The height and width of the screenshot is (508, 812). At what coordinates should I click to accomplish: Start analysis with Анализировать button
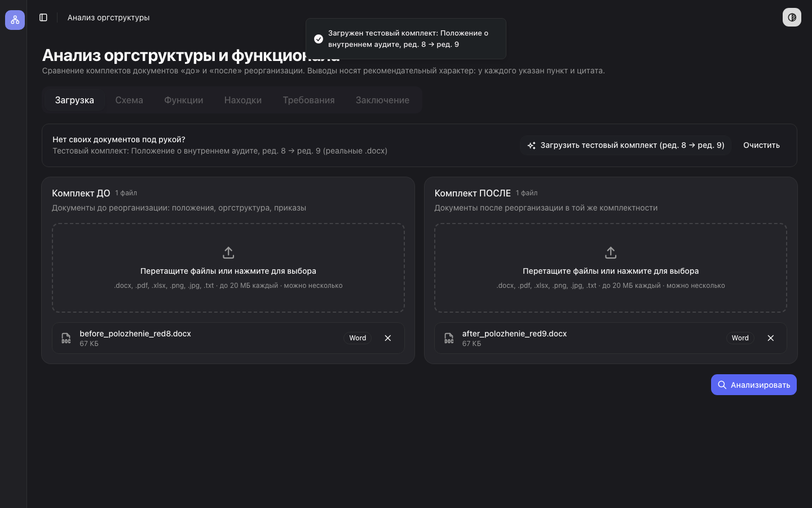pos(754,385)
